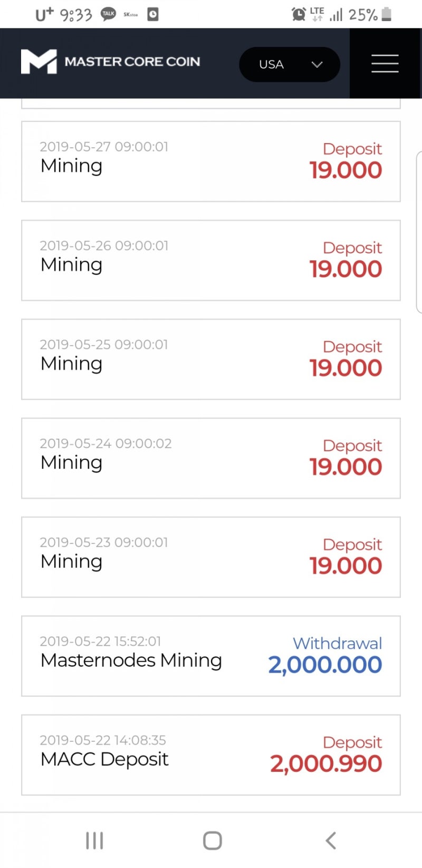Open the 2019-05-27 Mining deposit entry
This screenshot has height=868, width=422.
210,162
